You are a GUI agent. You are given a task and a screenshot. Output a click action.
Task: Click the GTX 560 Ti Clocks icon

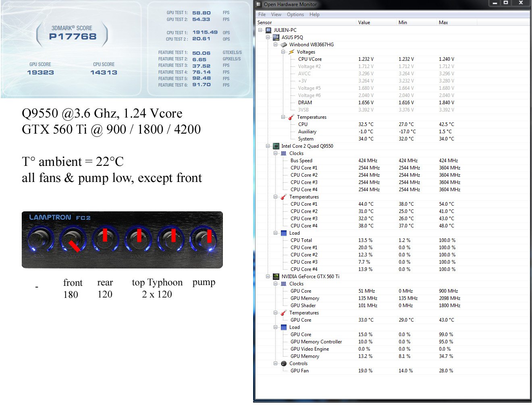point(284,284)
